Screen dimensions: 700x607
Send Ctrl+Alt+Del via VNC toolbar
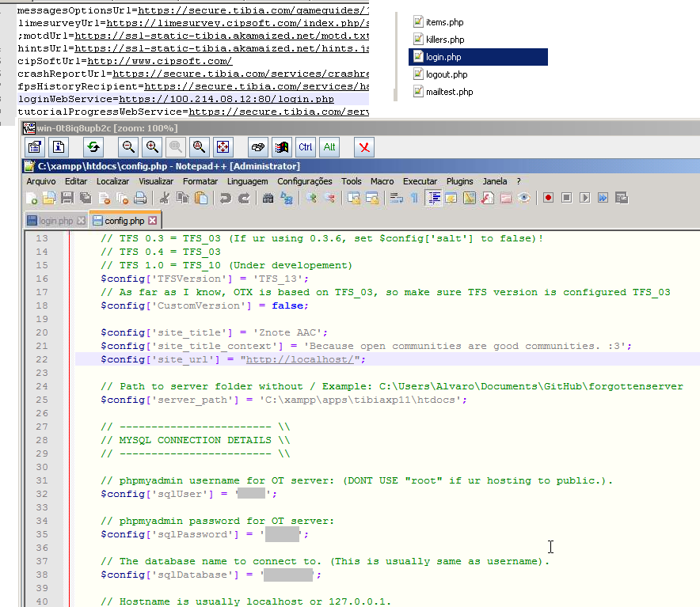pyautogui.click(x=258, y=147)
